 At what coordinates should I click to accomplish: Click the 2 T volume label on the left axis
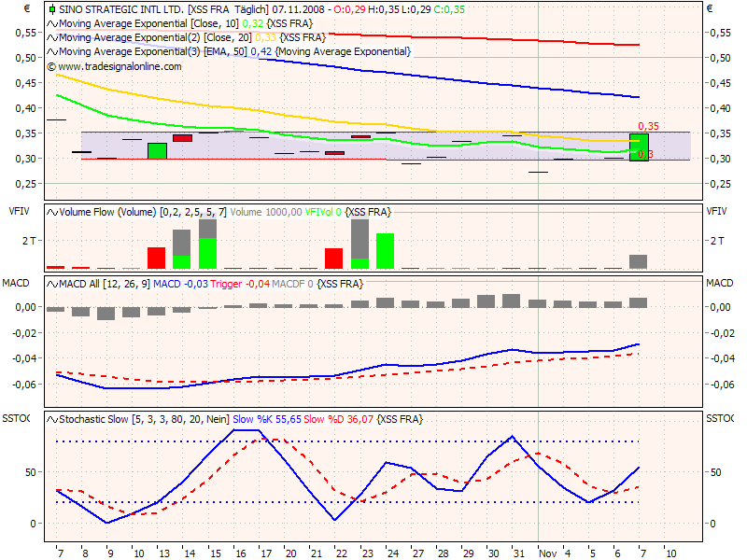[x=29, y=241]
